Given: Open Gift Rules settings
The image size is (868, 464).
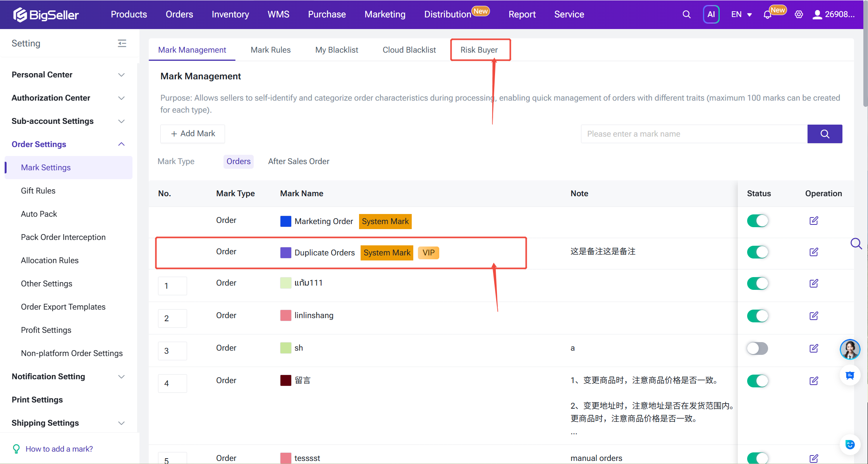Looking at the screenshot, I should pyautogui.click(x=38, y=191).
